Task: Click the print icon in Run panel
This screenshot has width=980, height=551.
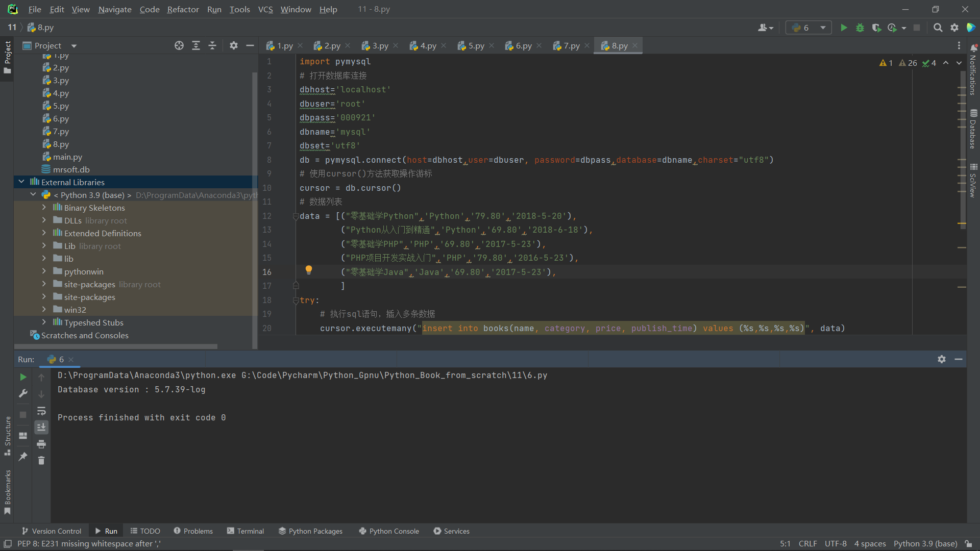Action: click(x=41, y=444)
